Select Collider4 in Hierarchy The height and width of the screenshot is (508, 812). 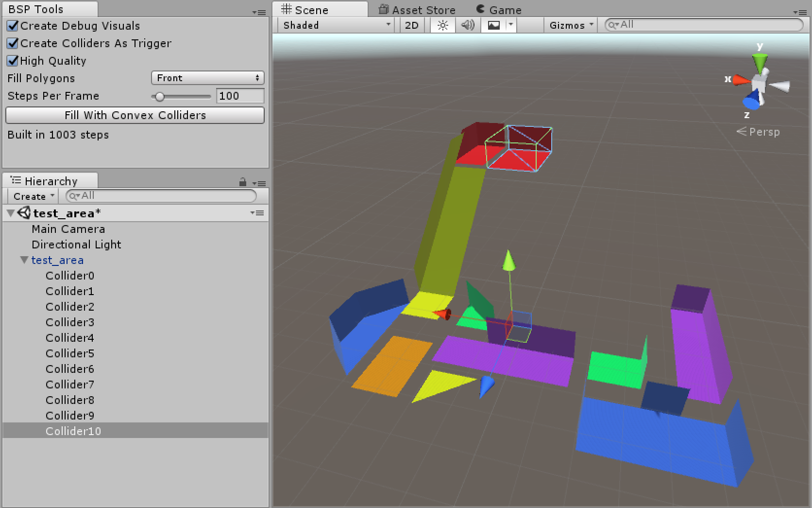pyautogui.click(x=135, y=338)
